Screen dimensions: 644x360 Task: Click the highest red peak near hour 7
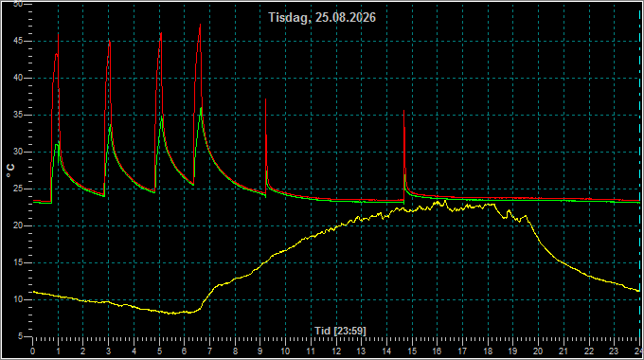(200, 25)
